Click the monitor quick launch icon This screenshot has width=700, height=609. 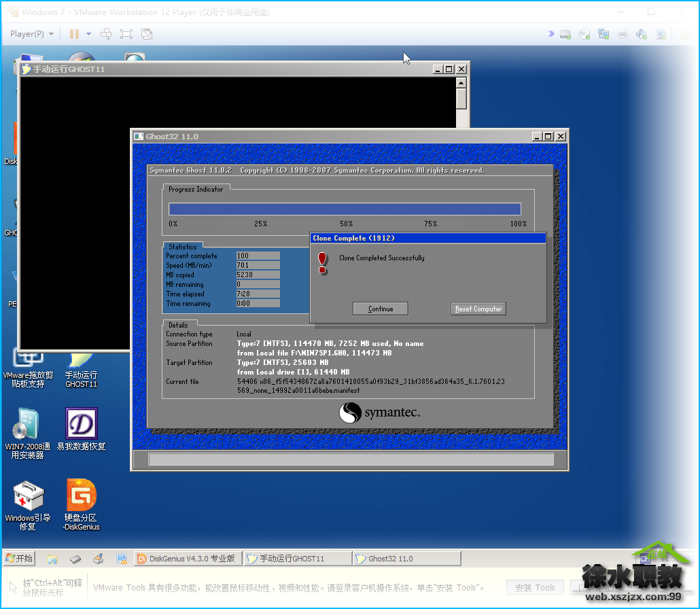pyautogui.click(x=122, y=559)
